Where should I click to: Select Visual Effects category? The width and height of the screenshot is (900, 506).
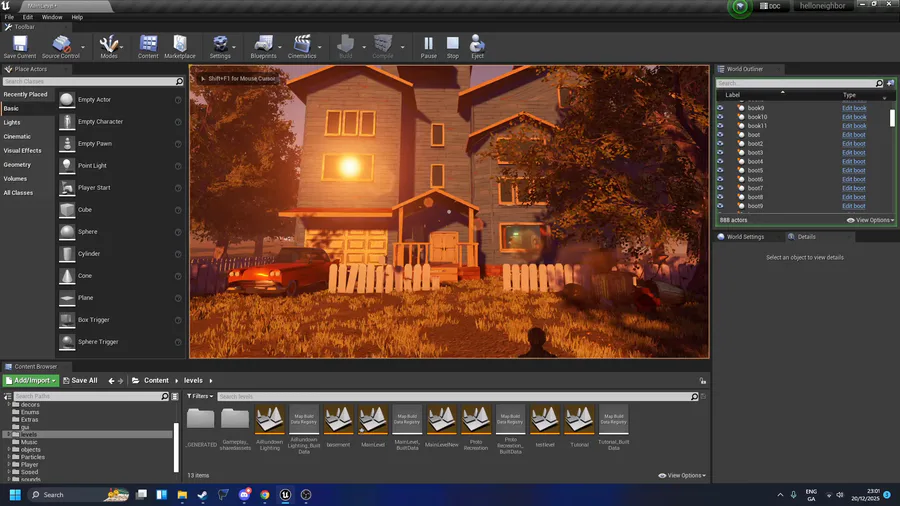[22, 151]
